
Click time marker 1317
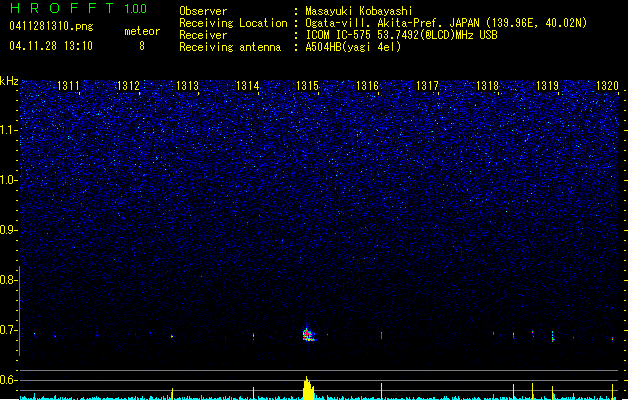pyautogui.click(x=427, y=85)
